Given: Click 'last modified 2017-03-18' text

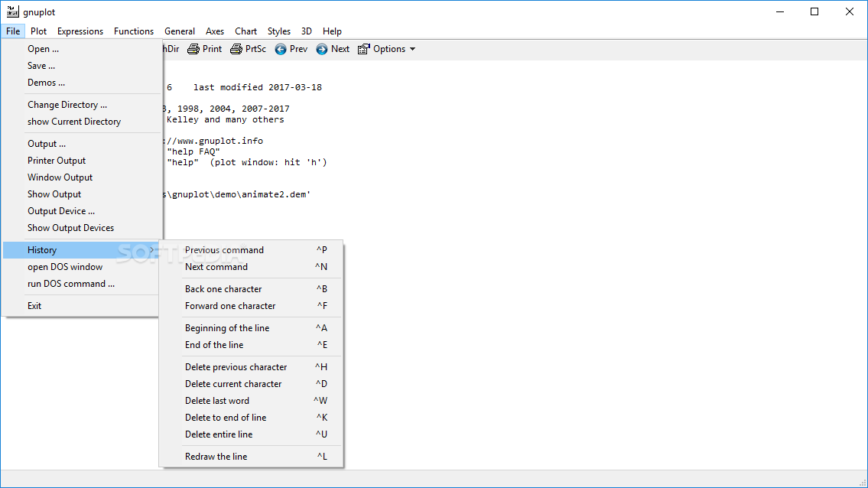Looking at the screenshot, I should (x=258, y=87).
